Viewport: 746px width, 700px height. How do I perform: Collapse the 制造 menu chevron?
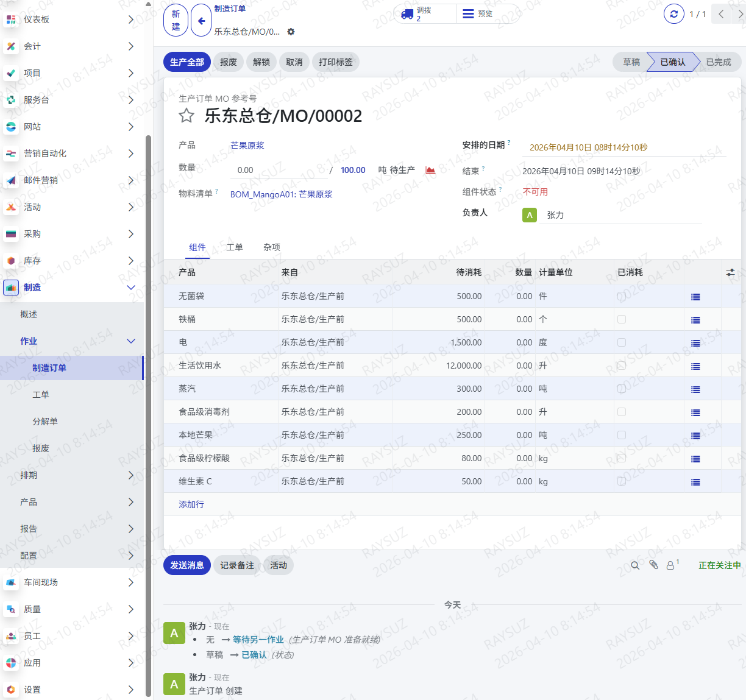[131, 288]
